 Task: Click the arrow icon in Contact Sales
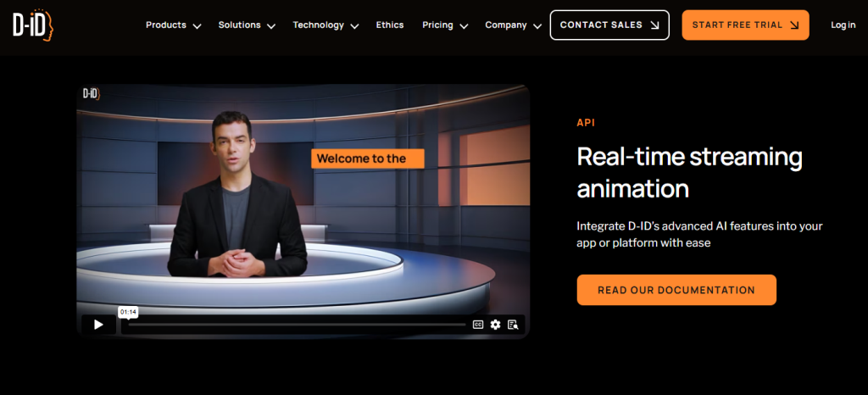coord(654,25)
